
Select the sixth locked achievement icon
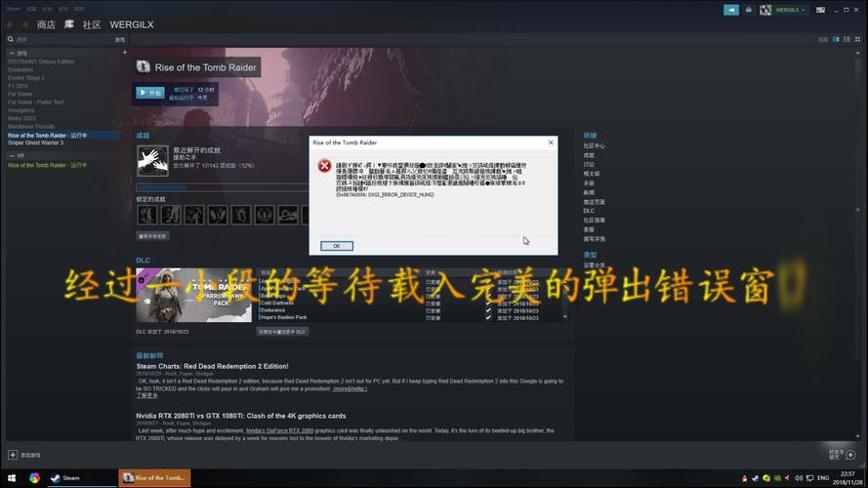tap(265, 215)
